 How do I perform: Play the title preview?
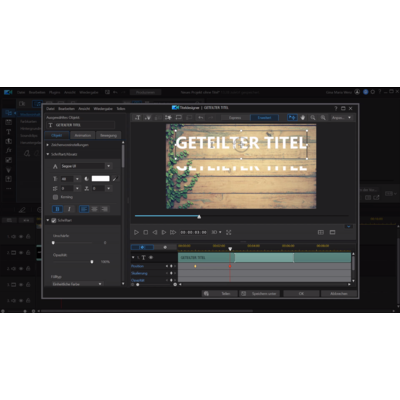click(x=136, y=232)
